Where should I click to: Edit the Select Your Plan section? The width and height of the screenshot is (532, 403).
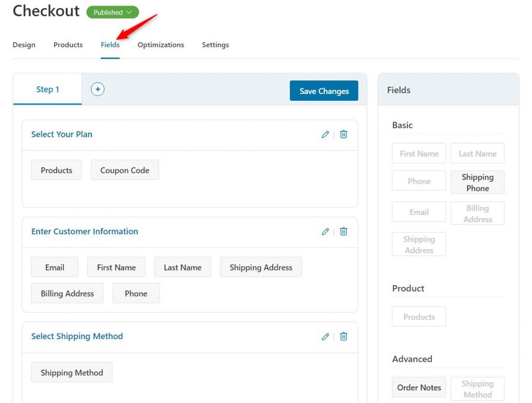click(x=325, y=135)
